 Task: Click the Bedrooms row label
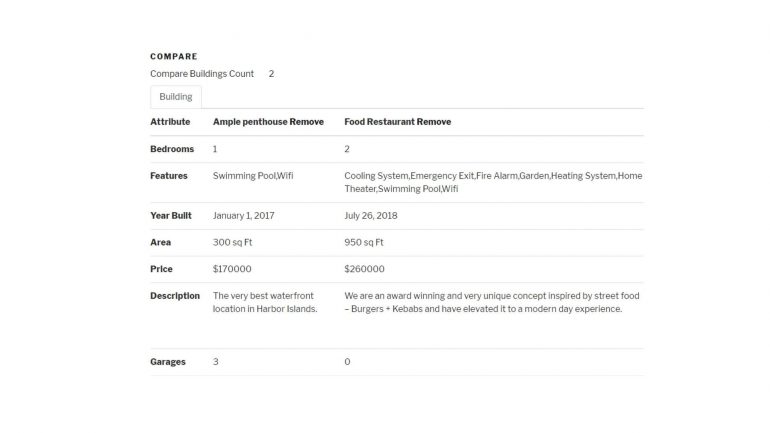coord(172,149)
